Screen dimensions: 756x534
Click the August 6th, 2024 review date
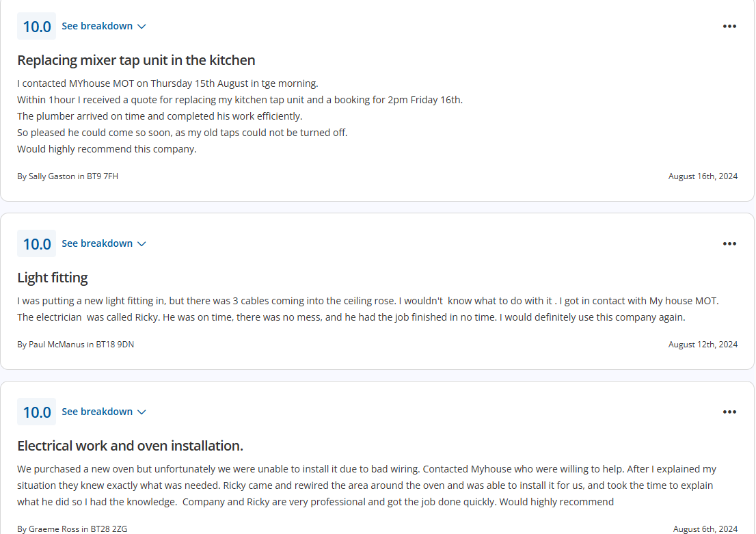[x=705, y=529]
